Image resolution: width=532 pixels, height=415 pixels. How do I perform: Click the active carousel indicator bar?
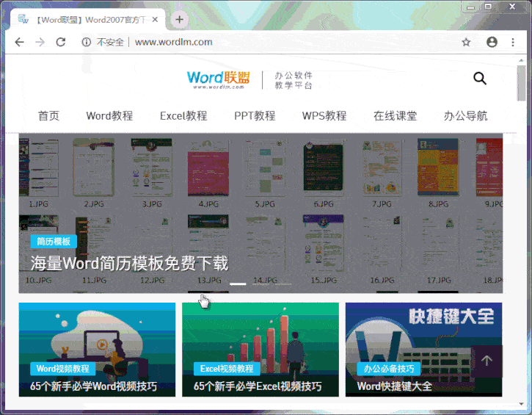(238, 284)
